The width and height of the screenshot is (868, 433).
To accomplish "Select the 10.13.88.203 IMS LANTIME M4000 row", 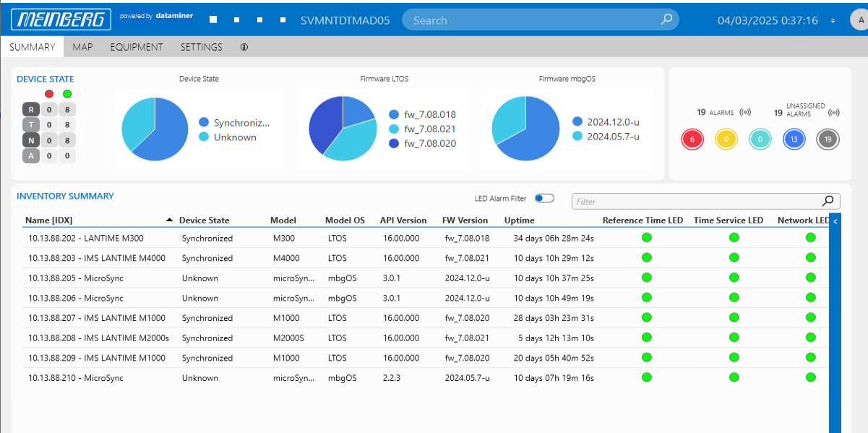I will (97, 258).
